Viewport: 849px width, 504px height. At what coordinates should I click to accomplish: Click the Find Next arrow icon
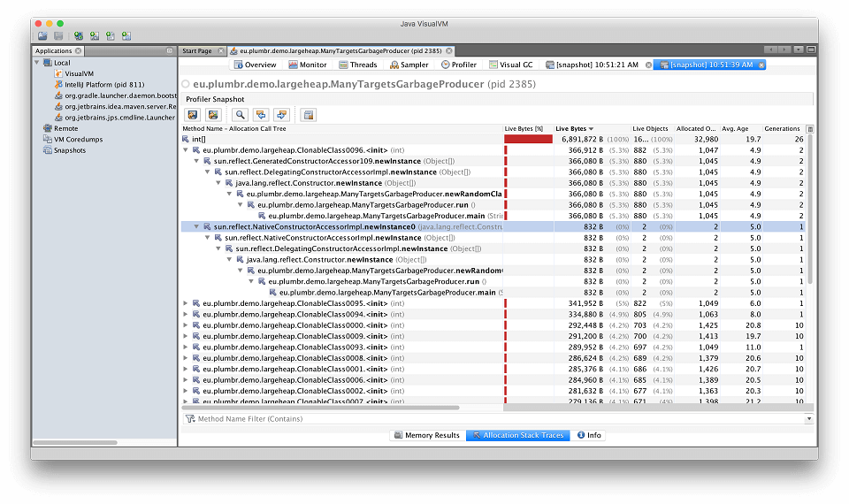[282, 115]
